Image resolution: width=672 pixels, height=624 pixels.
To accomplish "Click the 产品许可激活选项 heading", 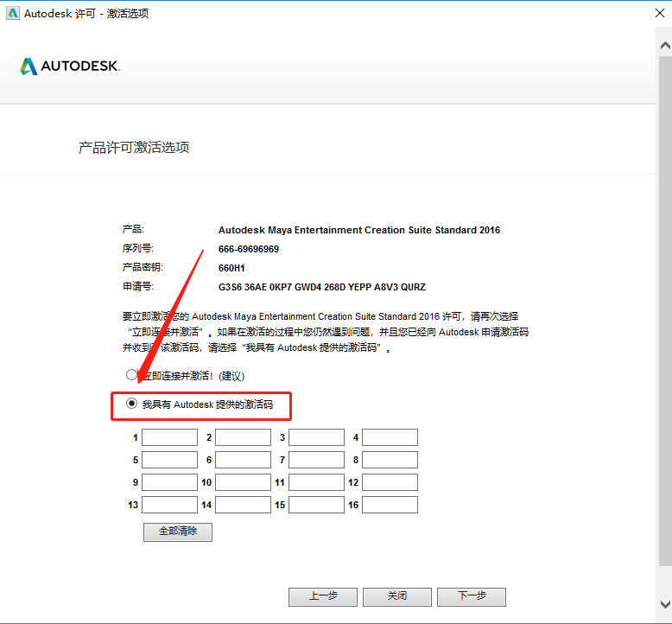I will 134,148.
